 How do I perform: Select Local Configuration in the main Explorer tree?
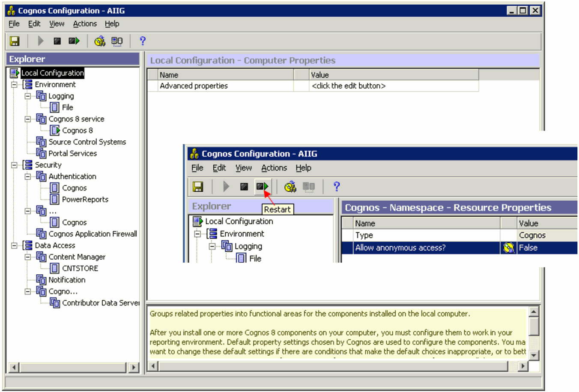point(53,73)
